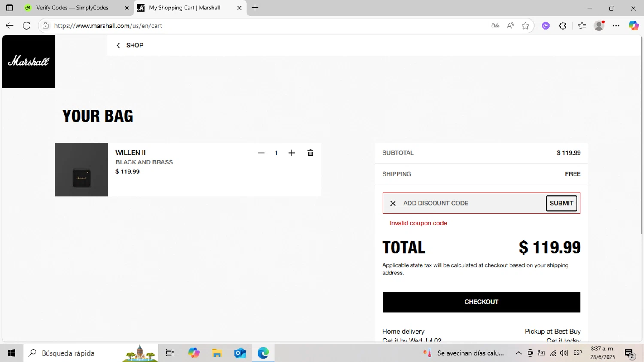644x362 pixels.
Task: Click the Búsqueda rápida search box
Action: pyautogui.click(x=91, y=353)
